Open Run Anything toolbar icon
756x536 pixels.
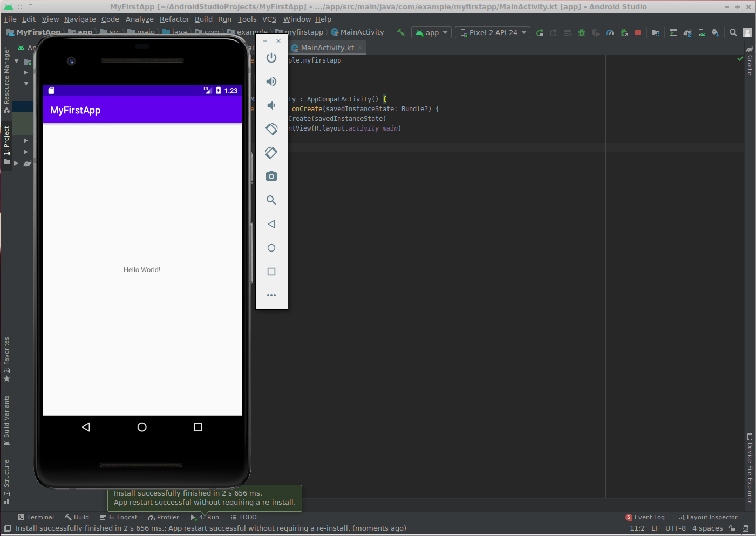[673, 32]
